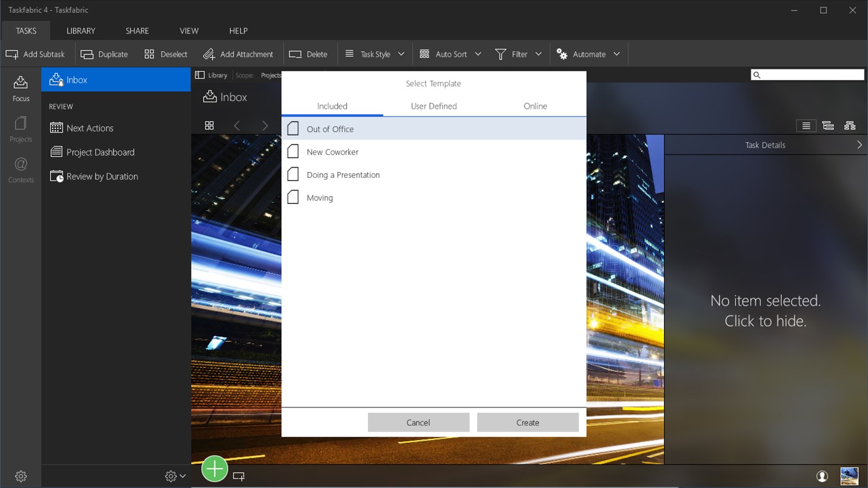
Task: Click the green plus button to add a task
Action: click(214, 468)
